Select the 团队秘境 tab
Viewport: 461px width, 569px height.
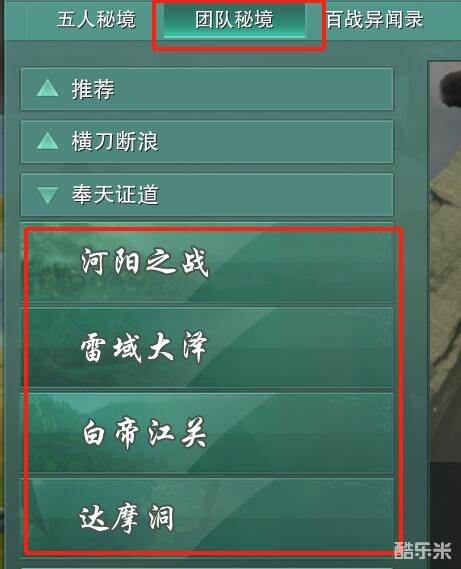coord(234,20)
